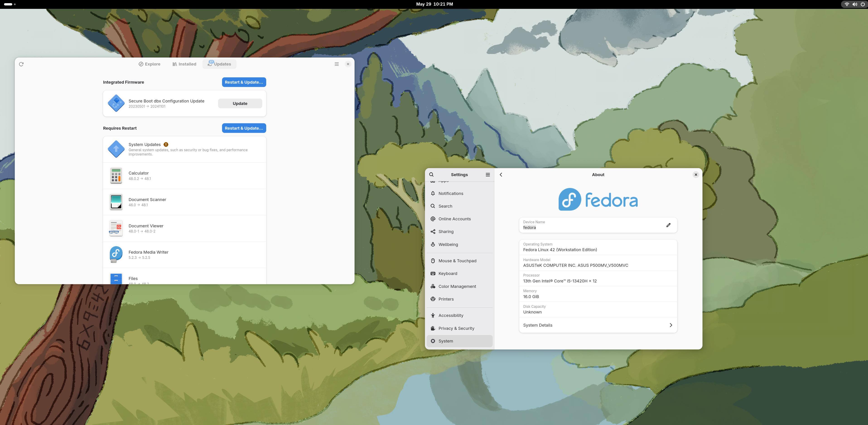Image resolution: width=868 pixels, height=425 pixels.
Task: Open the clock date menu in top bar
Action: [434, 4]
